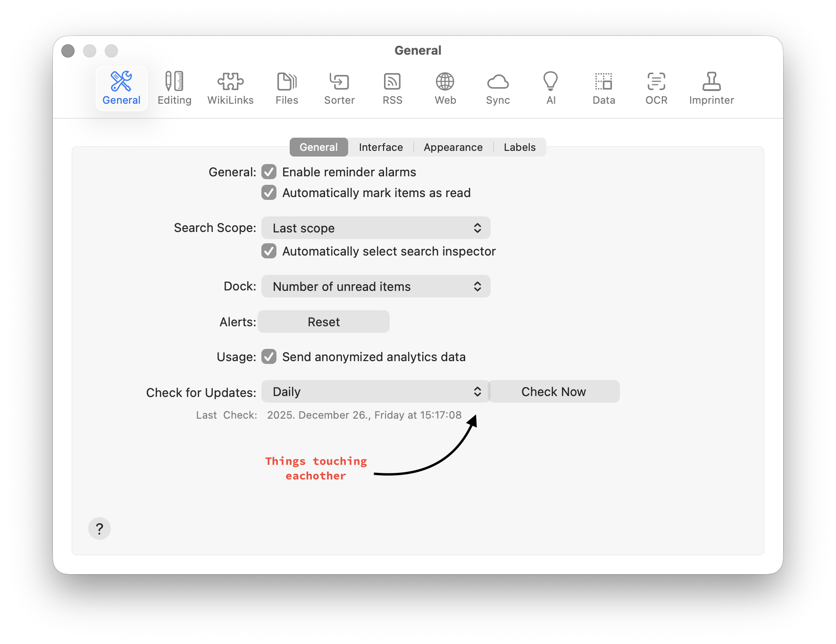Select the Sync cloud icon
Screen dimensions: 836x644
(498, 88)
